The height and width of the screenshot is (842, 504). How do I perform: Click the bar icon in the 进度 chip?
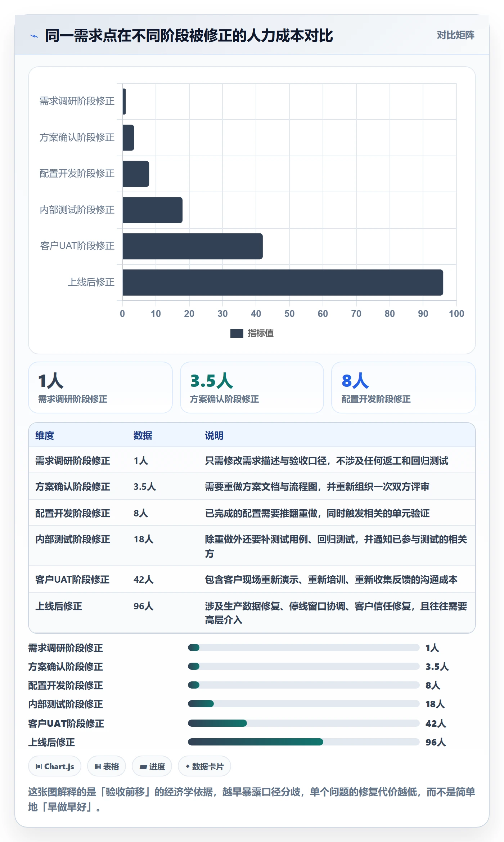pos(143,767)
